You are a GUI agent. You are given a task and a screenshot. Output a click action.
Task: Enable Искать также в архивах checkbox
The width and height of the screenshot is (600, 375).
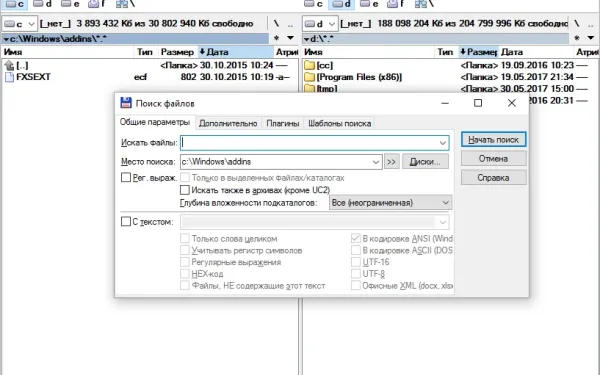coord(185,190)
